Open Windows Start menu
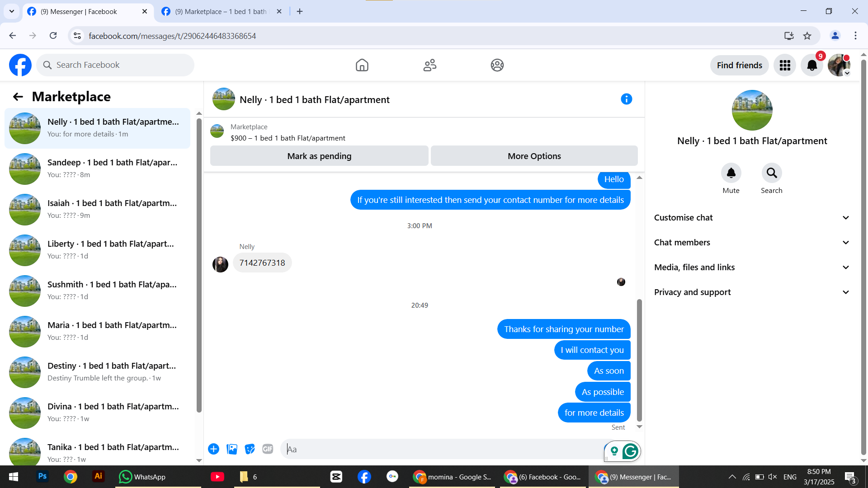The image size is (868, 488). (x=14, y=477)
